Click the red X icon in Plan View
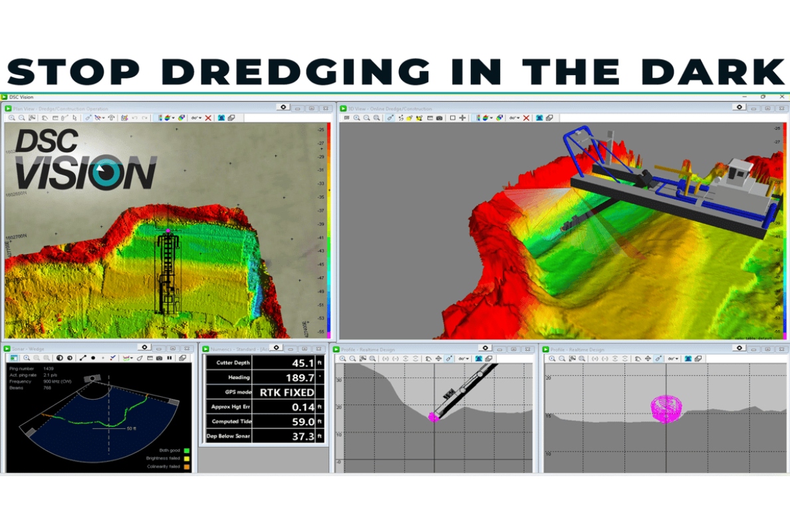 point(208,118)
